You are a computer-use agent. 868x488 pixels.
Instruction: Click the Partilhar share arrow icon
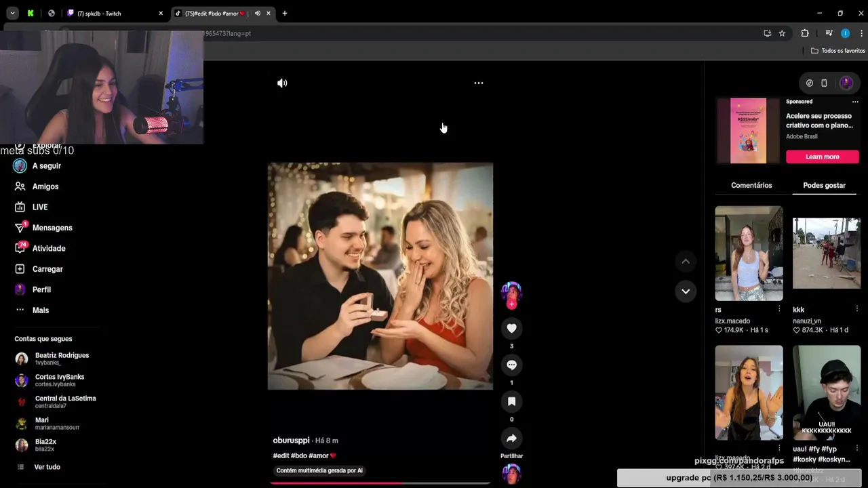click(511, 438)
